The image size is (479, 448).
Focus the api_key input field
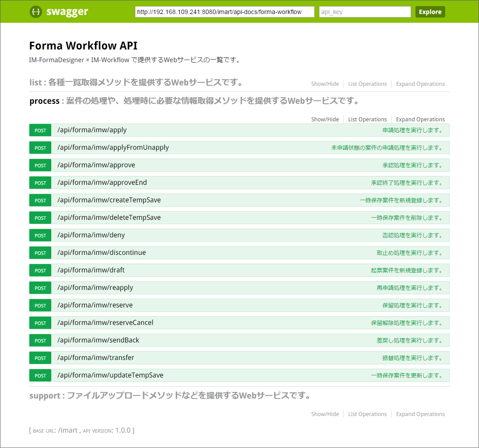[x=365, y=12]
